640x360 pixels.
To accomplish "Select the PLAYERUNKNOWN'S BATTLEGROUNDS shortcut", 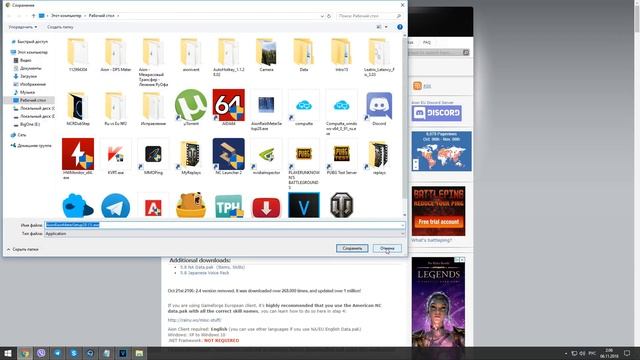I will tap(304, 155).
